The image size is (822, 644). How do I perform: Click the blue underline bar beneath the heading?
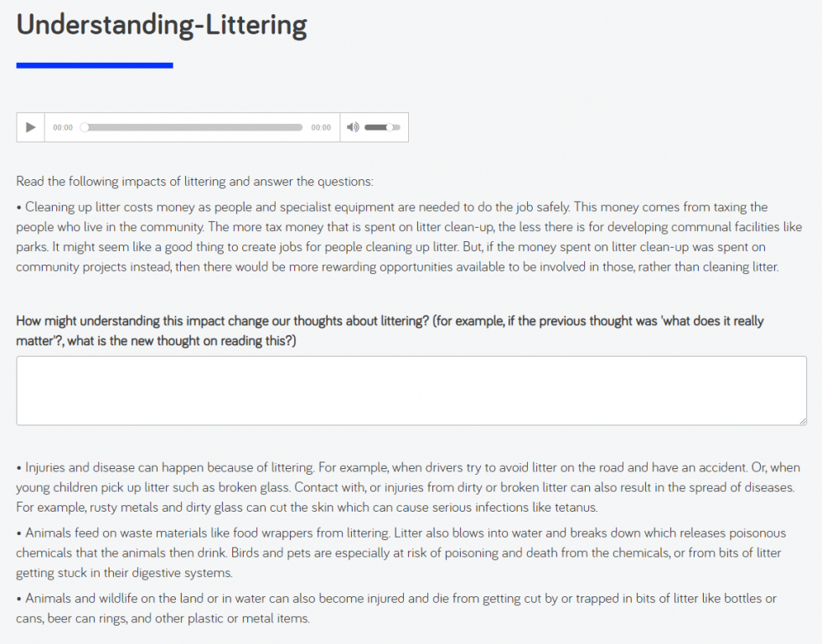point(95,65)
